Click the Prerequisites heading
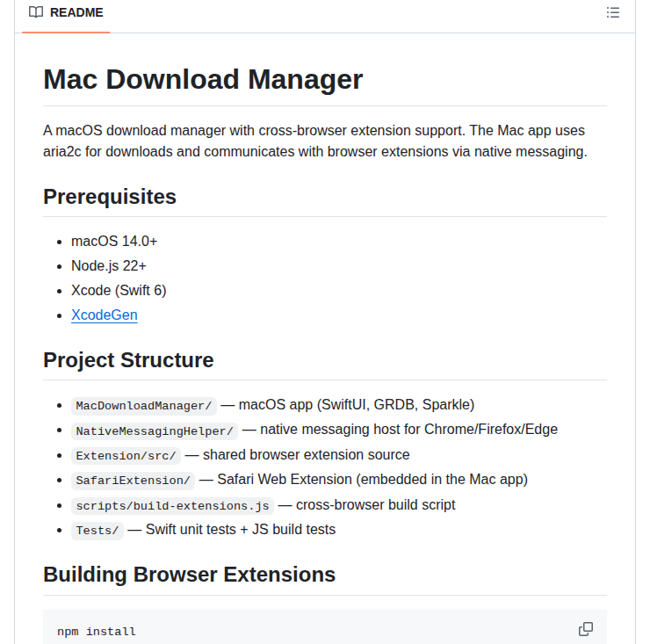The height and width of the screenshot is (644, 650). tap(110, 197)
